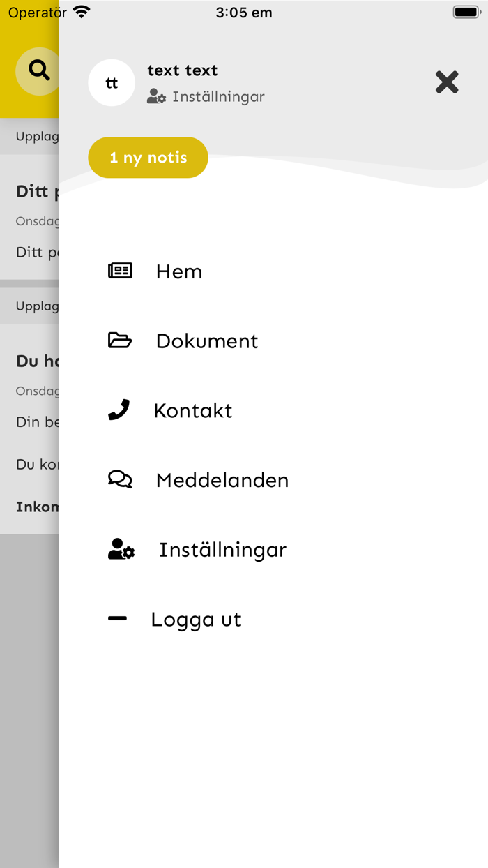Image resolution: width=488 pixels, height=868 pixels.
Task: Open the '1 ny notis' notification button
Action: [x=148, y=158]
